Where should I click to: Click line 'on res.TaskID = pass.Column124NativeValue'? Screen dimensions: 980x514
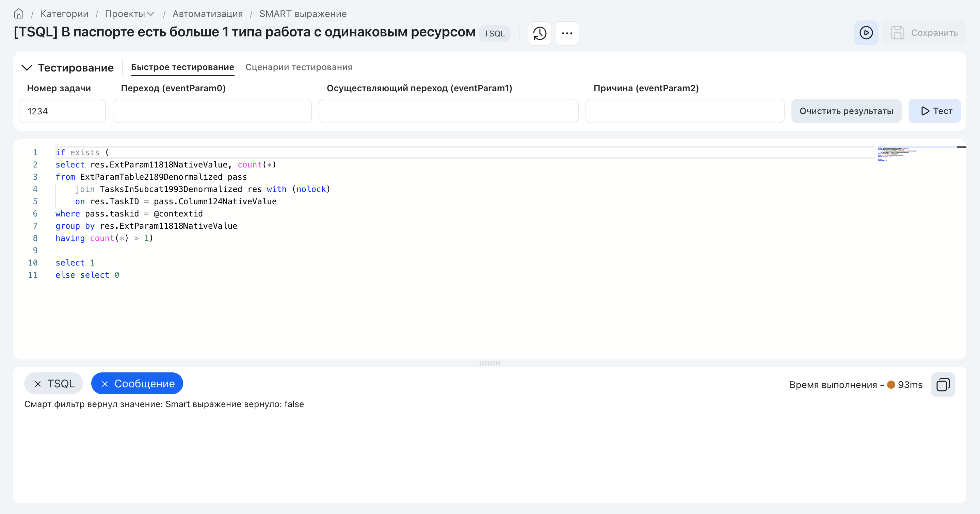coord(176,202)
